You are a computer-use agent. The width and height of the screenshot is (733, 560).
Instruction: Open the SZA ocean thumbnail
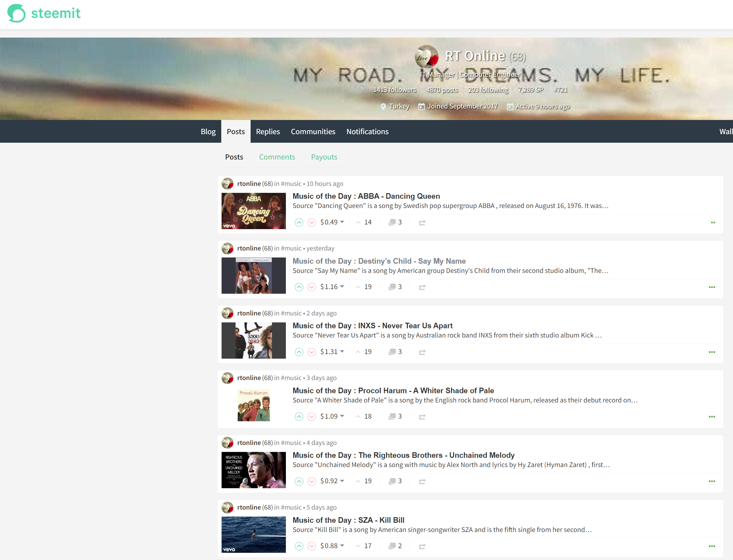(254, 535)
